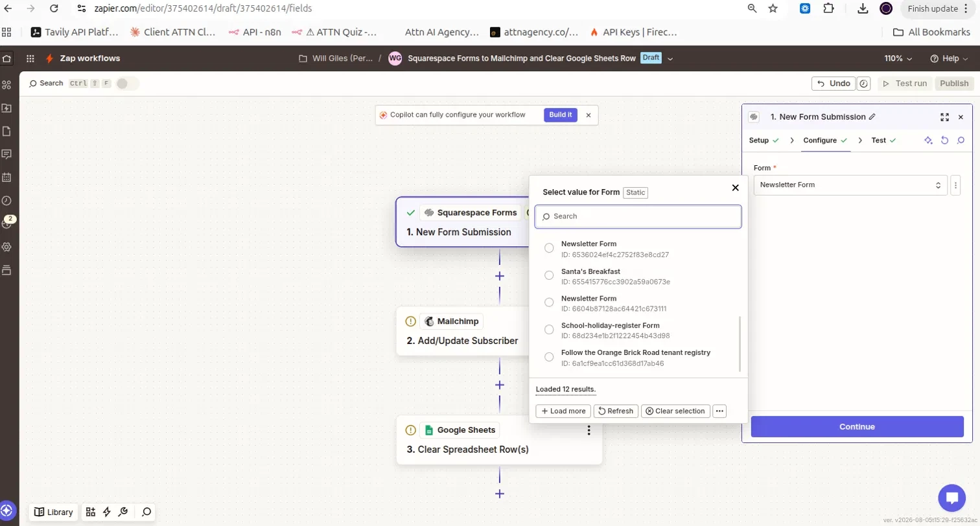Open the page document icon in left sidebar
Image resolution: width=980 pixels, height=526 pixels.
click(x=7, y=131)
